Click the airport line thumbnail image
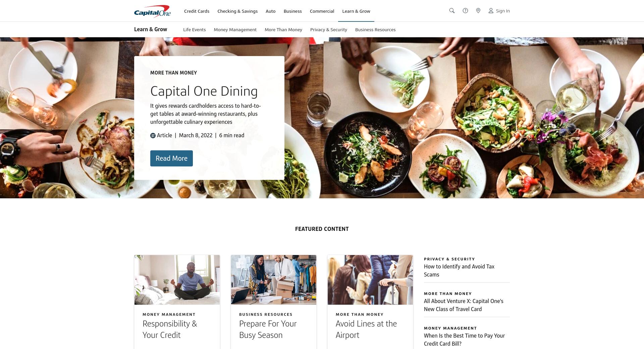The image size is (644, 349). 370,280
